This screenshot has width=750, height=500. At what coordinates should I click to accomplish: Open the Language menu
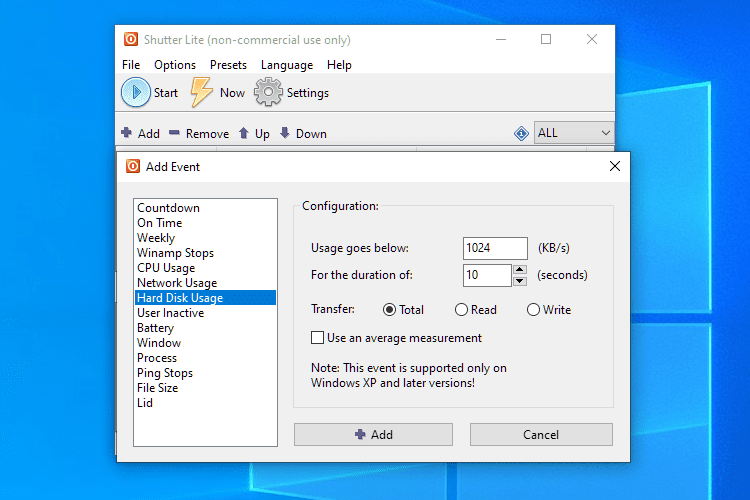coord(287,65)
